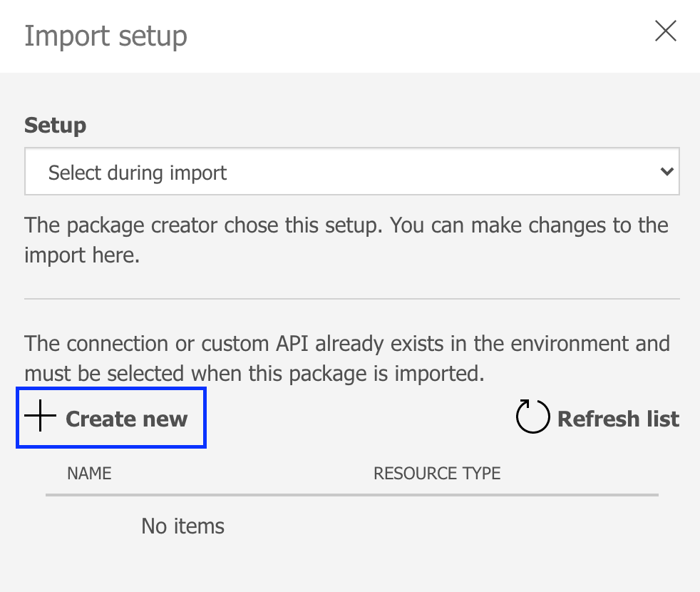Click the 'Select during import' option text
Screen dimensions: 700x592
pyautogui.click(x=138, y=173)
